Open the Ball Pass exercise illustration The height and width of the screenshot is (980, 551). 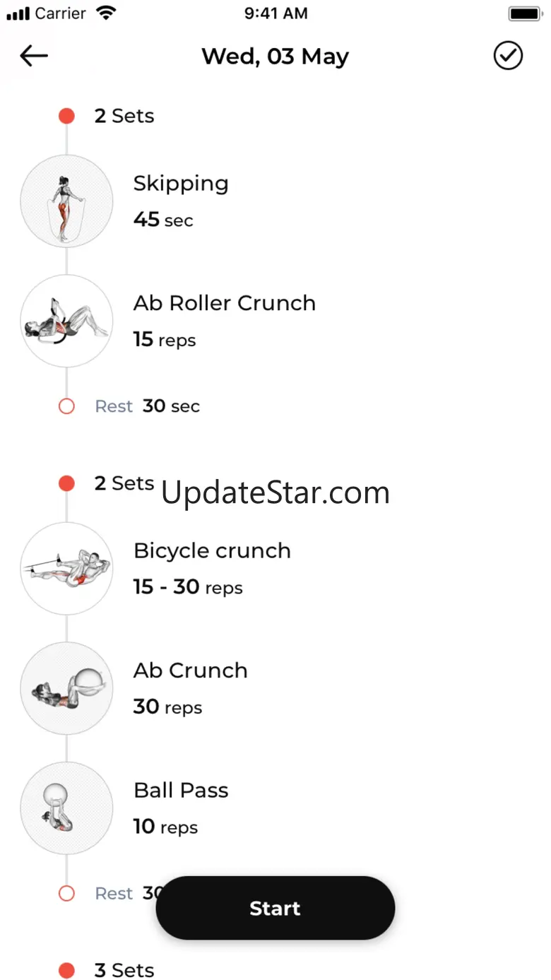pos(66,808)
